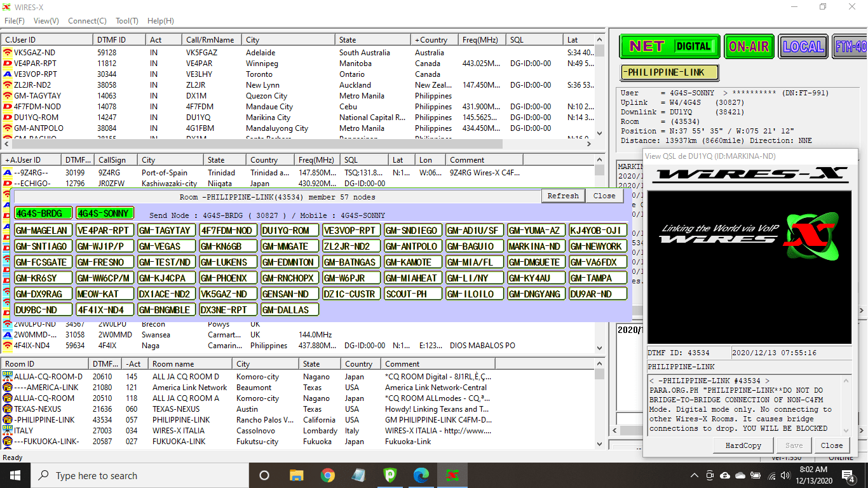Image resolution: width=868 pixels, height=488 pixels.
Task: Select GM-MAGELAN in the room member grid
Action: tap(43, 231)
